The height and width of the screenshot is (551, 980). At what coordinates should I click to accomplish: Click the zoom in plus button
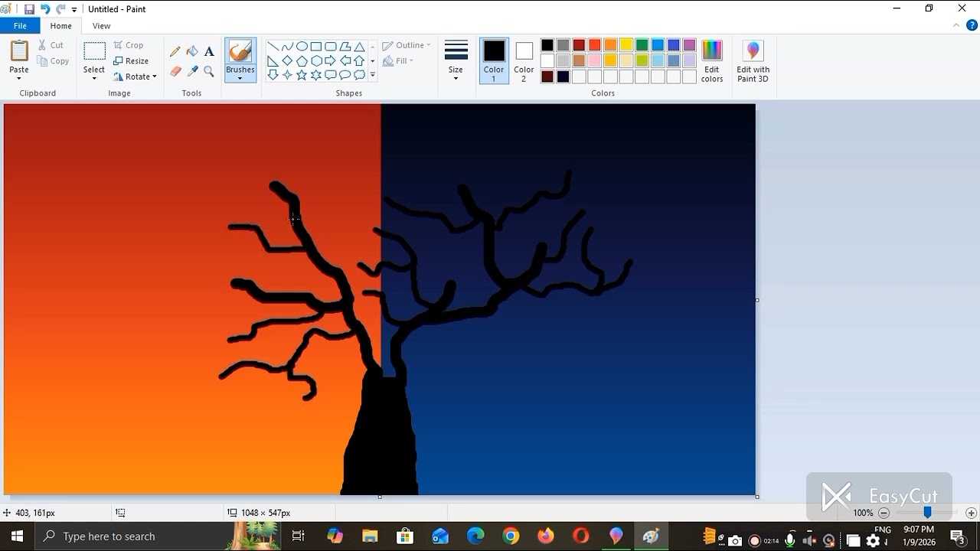tap(971, 513)
